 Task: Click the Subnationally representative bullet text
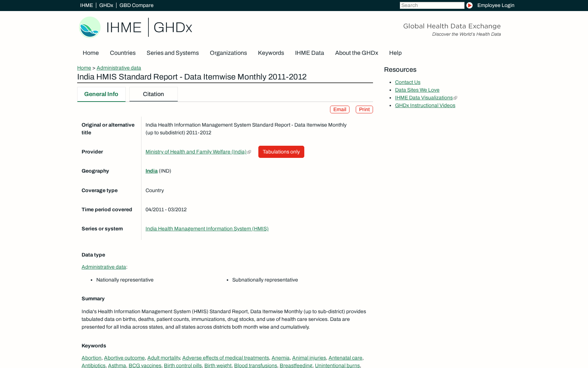(x=265, y=280)
